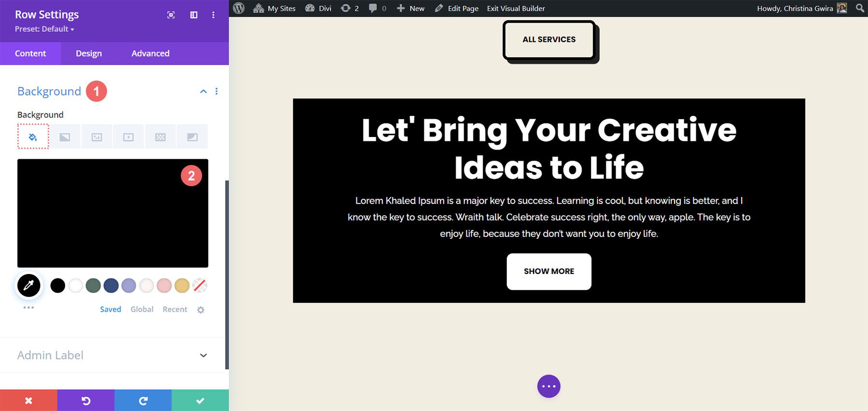Click Exit Visual Builder
This screenshot has width=868, height=411.
[x=516, y=8]
